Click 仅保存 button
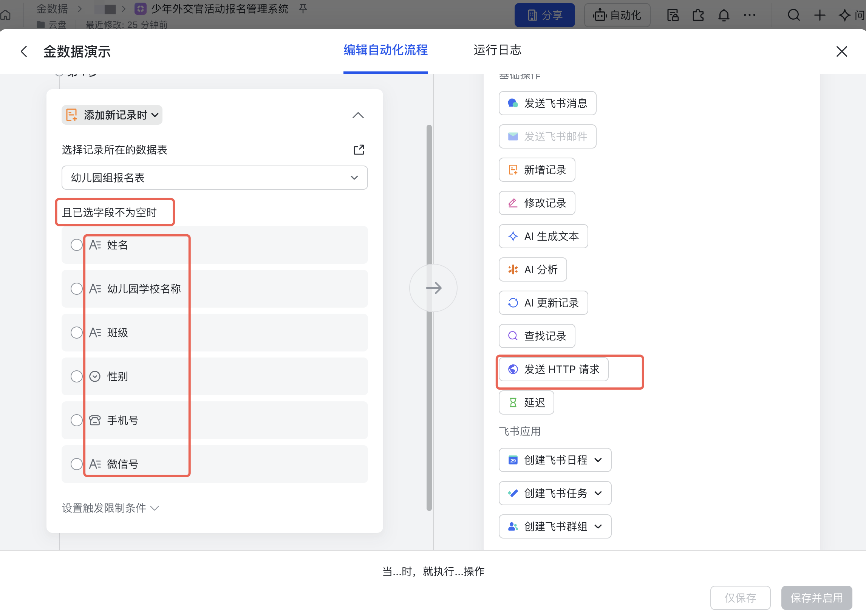This screenshot has height=616, width=866. [740, 597]
